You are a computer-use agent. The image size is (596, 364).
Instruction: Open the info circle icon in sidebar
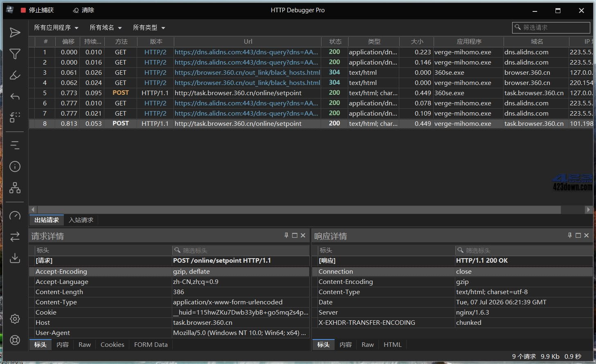pos(15,166)
